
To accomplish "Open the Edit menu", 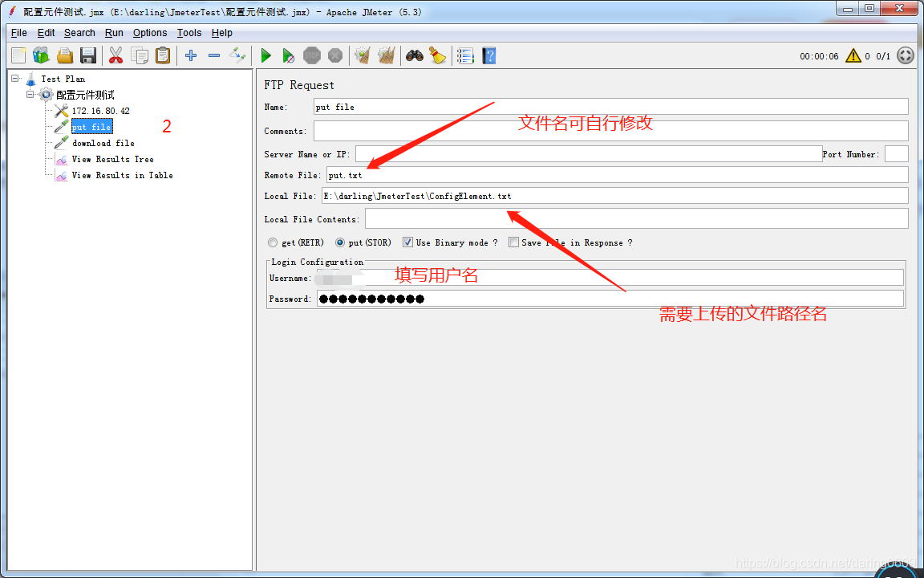I will (x=46, y=33).
